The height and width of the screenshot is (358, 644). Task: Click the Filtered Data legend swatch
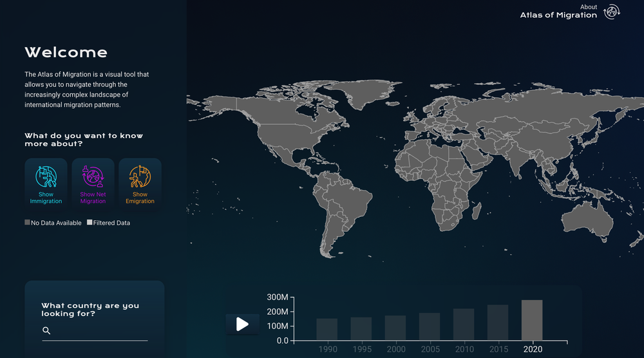click(90, 223)
